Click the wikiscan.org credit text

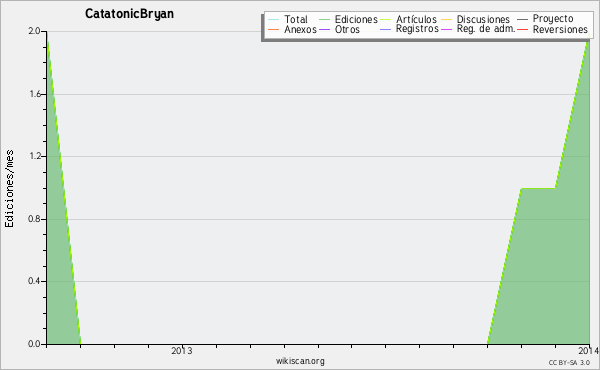click(x=300, y=361)
